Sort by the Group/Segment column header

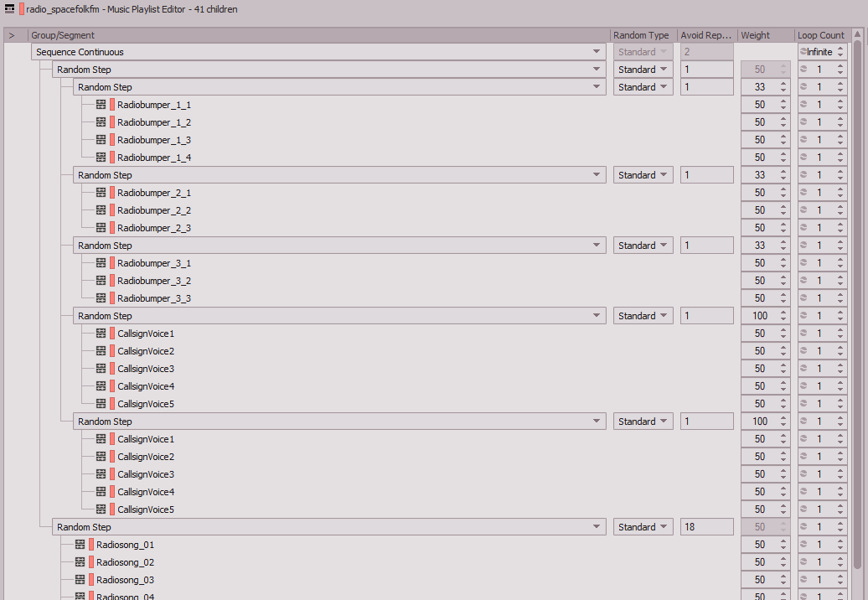click(x=318, y=35)
